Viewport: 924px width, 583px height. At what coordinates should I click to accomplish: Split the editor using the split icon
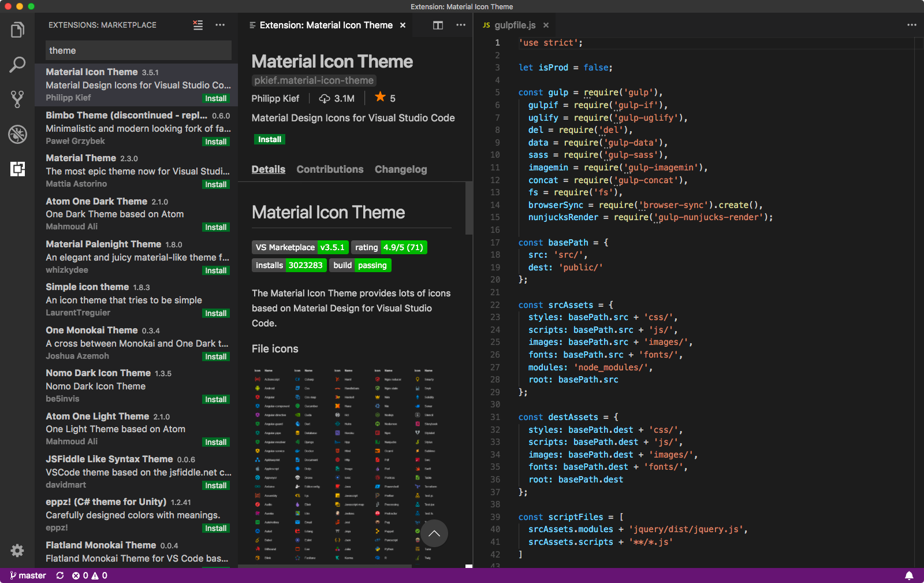(438, 25)
